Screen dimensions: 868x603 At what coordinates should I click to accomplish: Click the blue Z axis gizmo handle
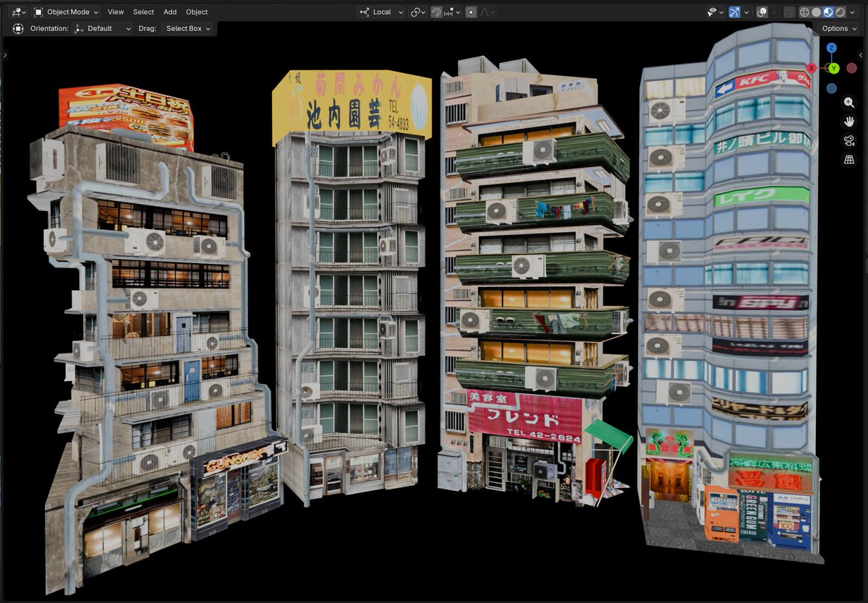[x=832, y=48]
